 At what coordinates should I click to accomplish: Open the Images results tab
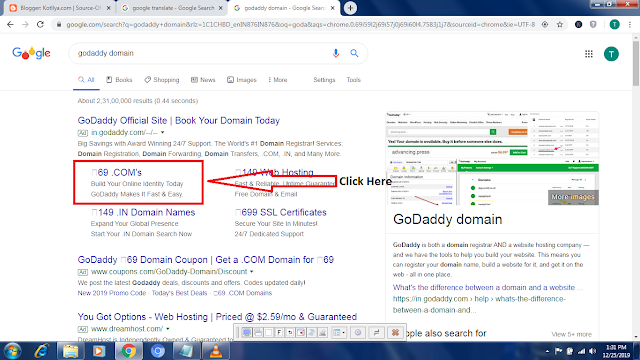(242, 80)
